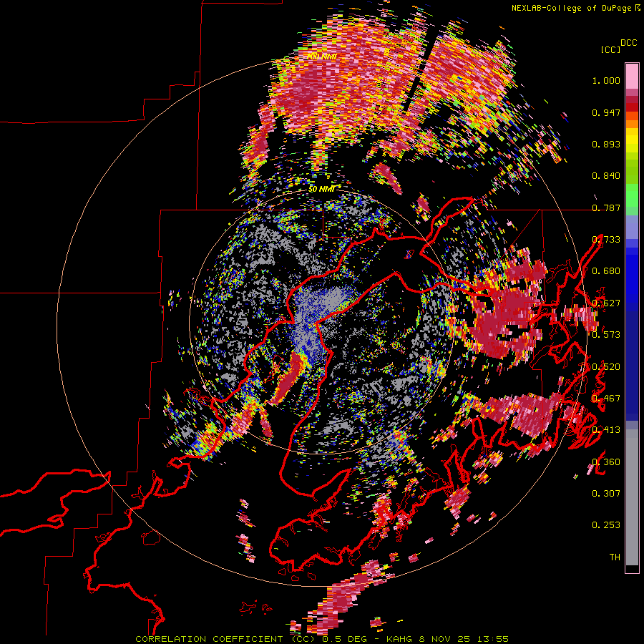Click the 0.893 color scale value
644x644 pixels.
click(606, 144)
